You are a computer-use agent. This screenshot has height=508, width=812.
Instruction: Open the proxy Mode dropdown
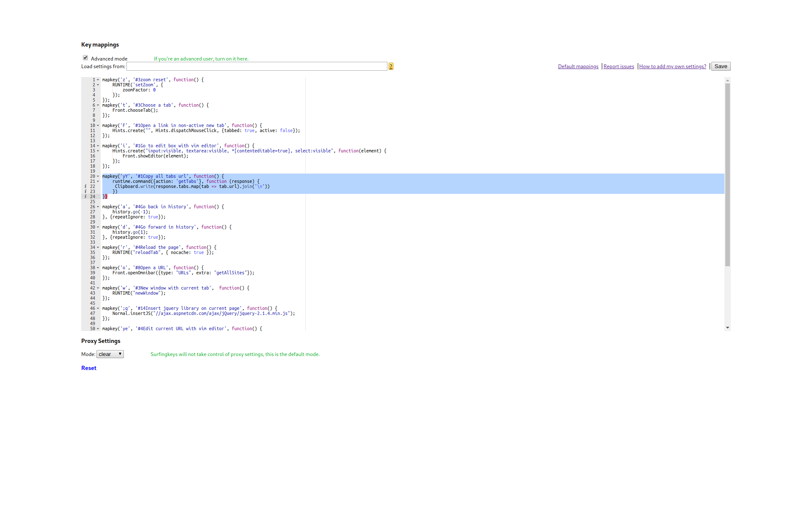coord(110,354)
